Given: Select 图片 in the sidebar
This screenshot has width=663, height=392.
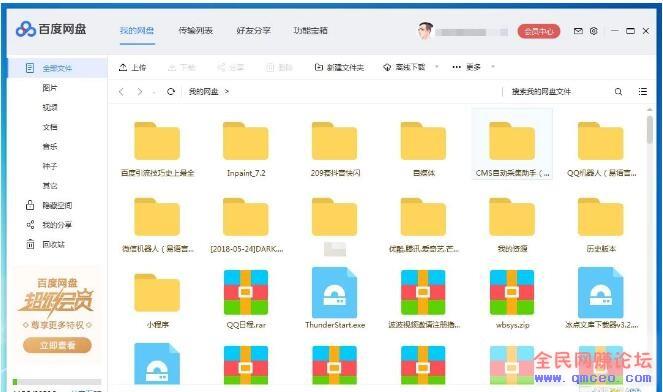Looking at the screenshot, I should [50, 88].
